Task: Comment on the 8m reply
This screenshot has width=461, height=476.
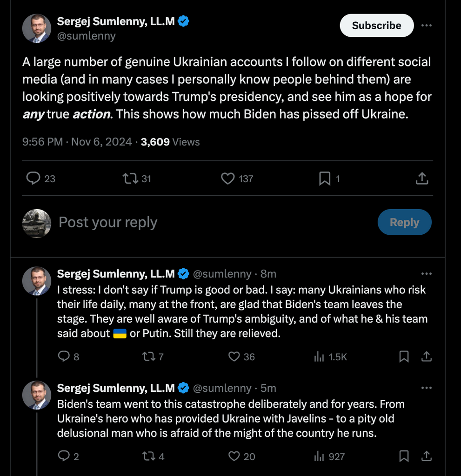Action: pyautogui.click(x=63, y=357)
